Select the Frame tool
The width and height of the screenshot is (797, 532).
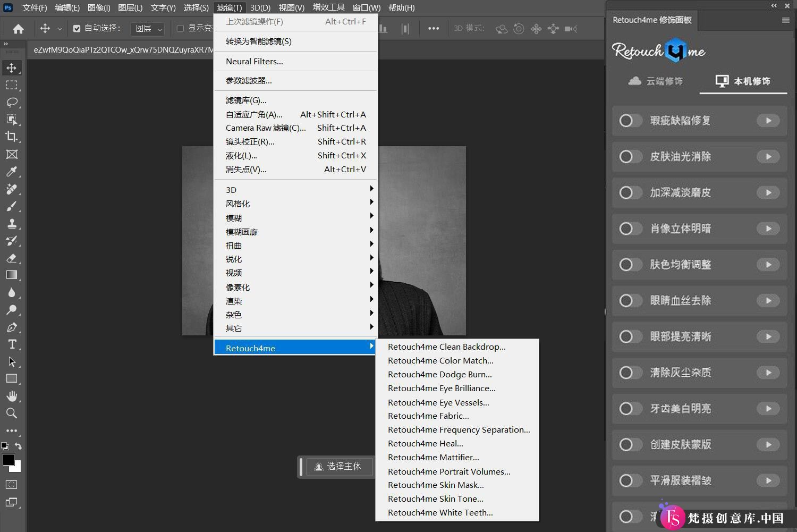(12, 154)
